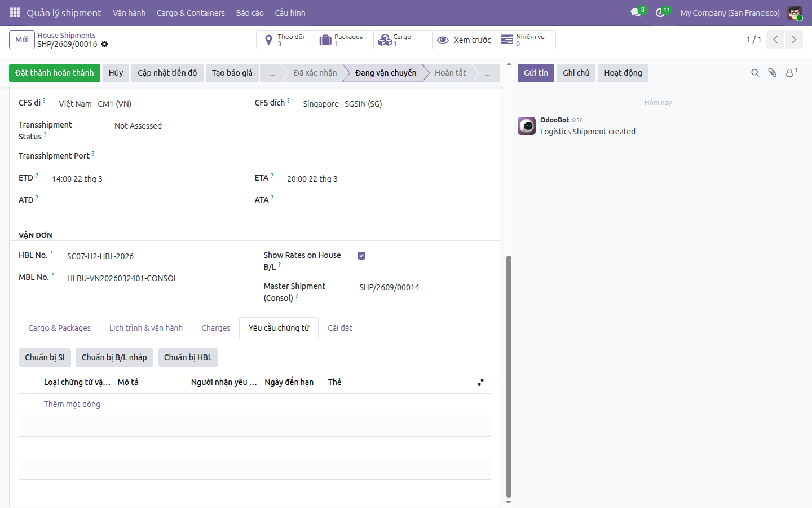Go to the previous record arrow

pyautogui.click(x=775, y=40)
